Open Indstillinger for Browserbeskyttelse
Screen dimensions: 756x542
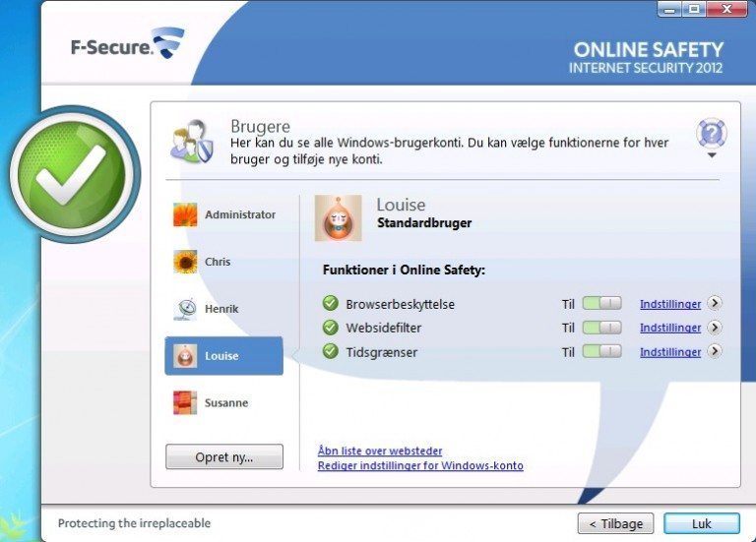670,304
